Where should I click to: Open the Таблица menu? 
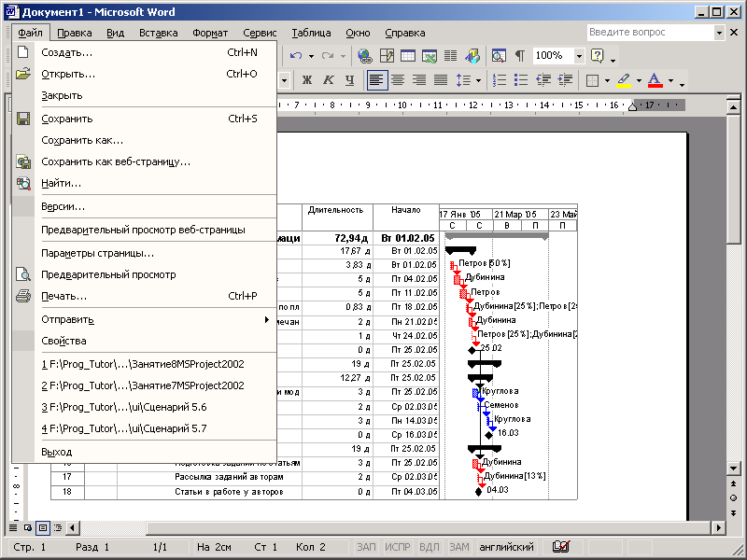[311, 33]
